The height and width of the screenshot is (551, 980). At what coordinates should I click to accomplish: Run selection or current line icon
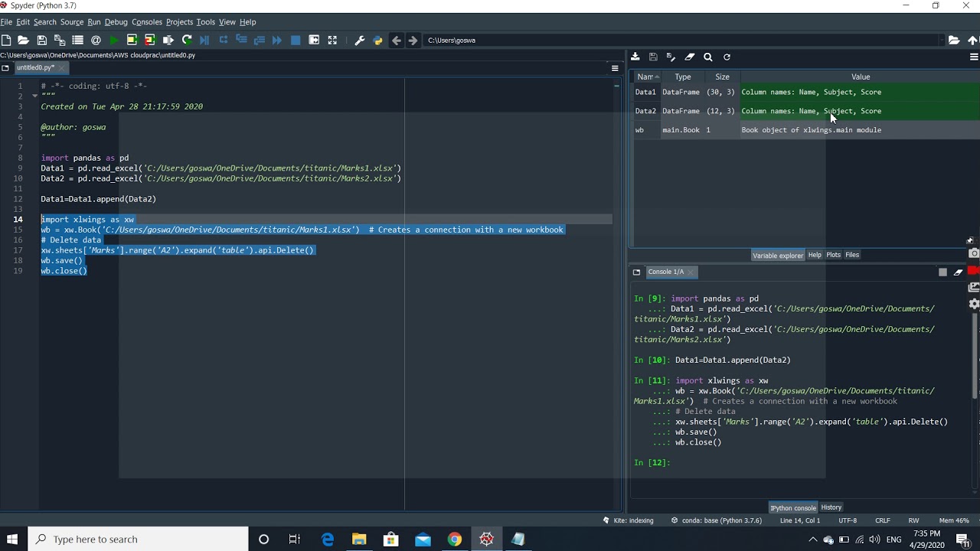168,40
